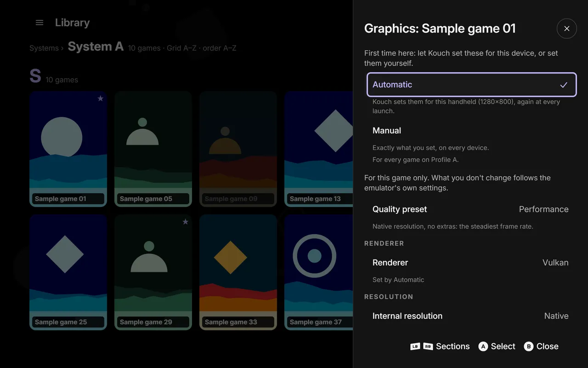Click the 'Set by Automatic' note
Image resolution: width=588 pixels, height=368 pixels.
[398, 280]
